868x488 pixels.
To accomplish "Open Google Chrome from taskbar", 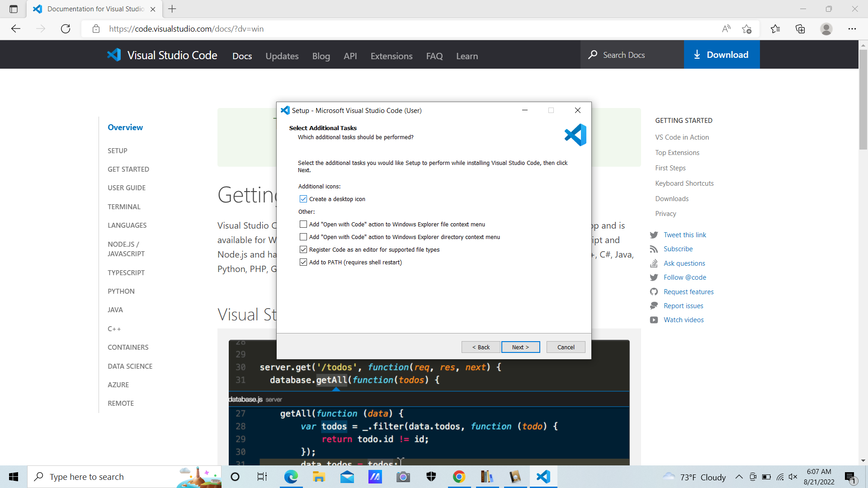I will 459,477.
